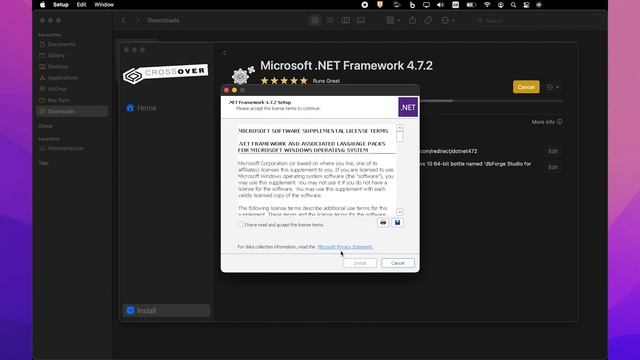640x360 pixels.
Task: Open the Microsoft Privacy Statement link
Action: [x=345, y=247]
